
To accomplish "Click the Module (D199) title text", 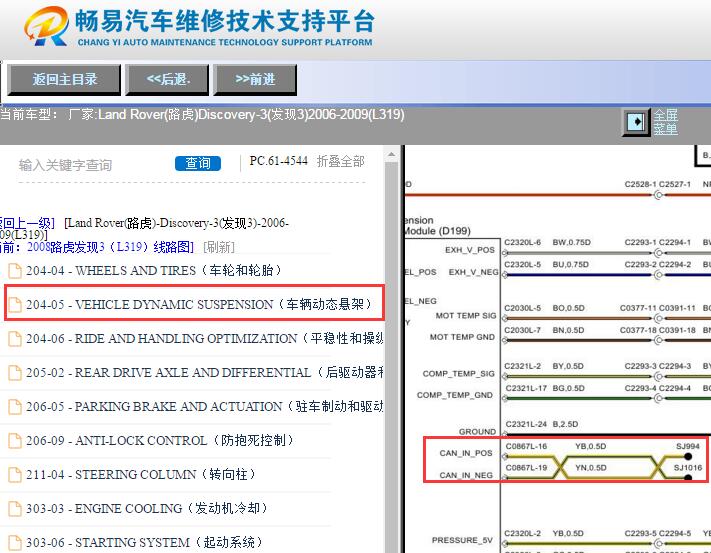I will click(437, 231).
